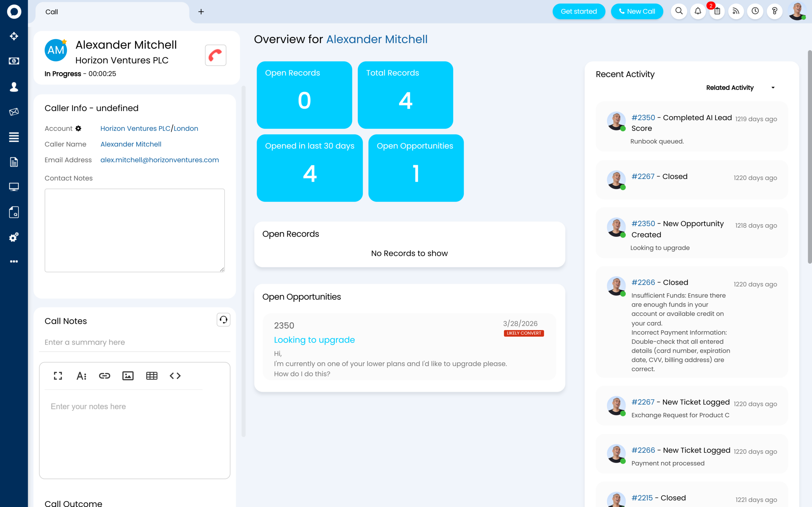The width and height of the screenshot is (812, 507).
Task: Click the page vertical scrollbar
Action: coord(809,157)
